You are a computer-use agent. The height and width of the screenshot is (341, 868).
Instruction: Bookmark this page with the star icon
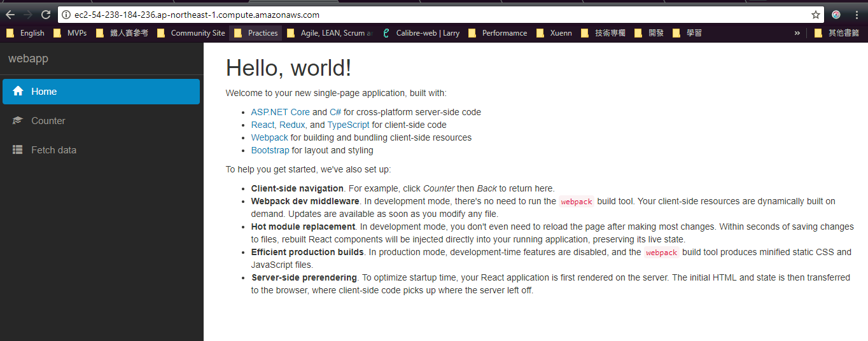[x=815, y=15]
